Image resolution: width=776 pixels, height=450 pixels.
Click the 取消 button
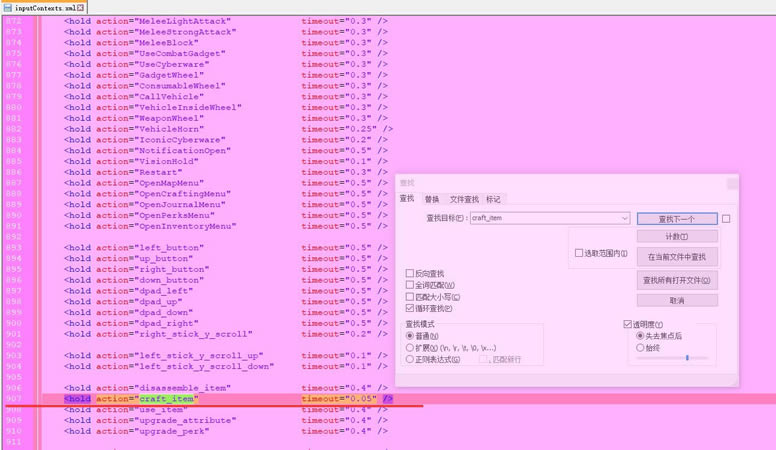(677, 300)
